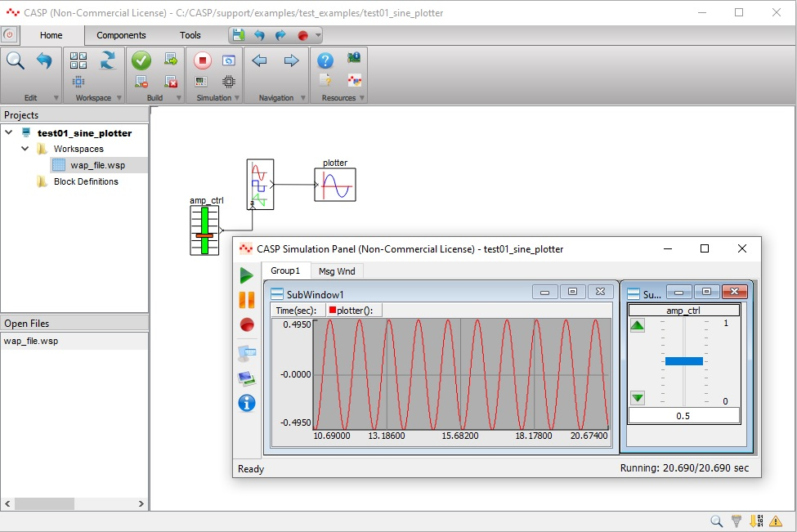Click the magnifier search icon in Edit group
The height and width of the screenshot is (532, 797).
tap(16, 61)
